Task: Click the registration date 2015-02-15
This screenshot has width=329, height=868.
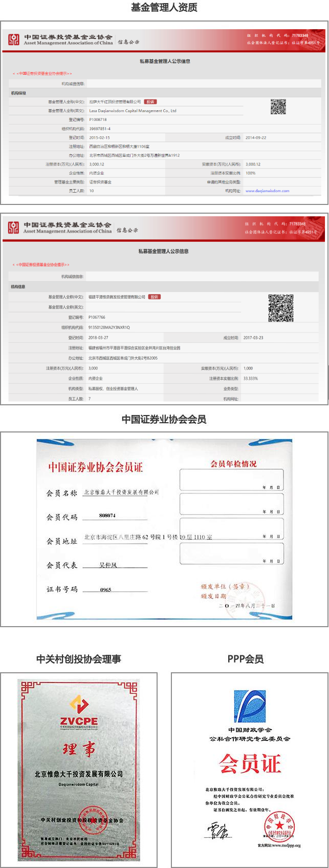Action: 99,137
